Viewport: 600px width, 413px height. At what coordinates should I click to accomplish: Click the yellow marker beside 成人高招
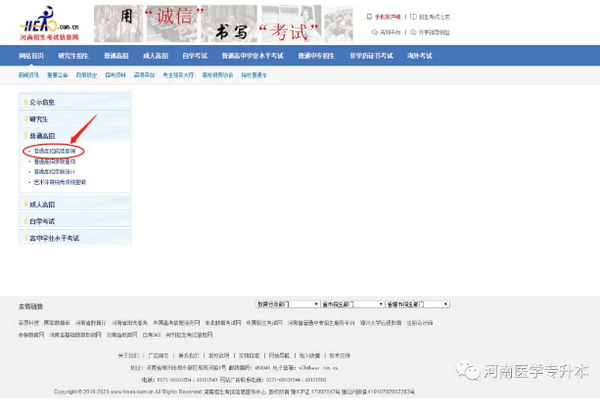(25, 204)
